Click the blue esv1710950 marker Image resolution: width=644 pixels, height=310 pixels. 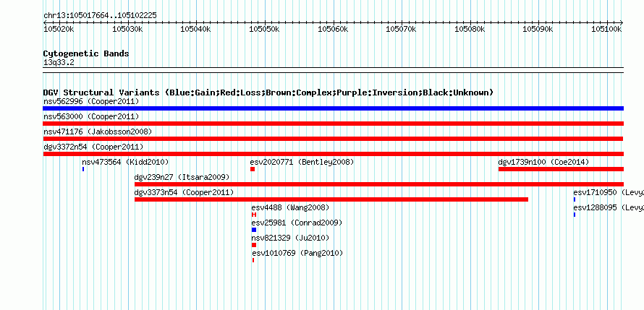pos(575,199)
